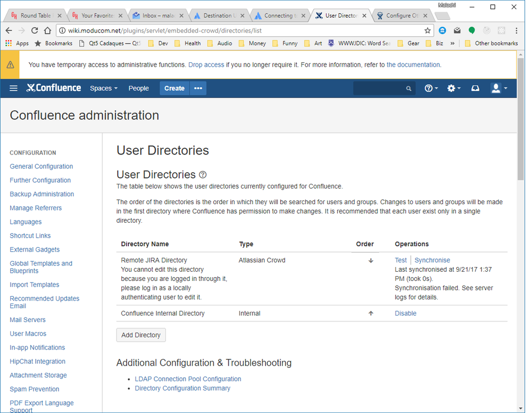Click Test for Remote JIRA Directory

pyautogui.click(x=400, y=261)
